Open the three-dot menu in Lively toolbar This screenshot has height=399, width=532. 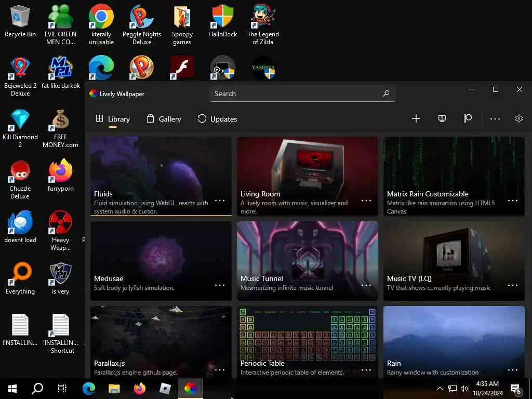tap(495, 119)
